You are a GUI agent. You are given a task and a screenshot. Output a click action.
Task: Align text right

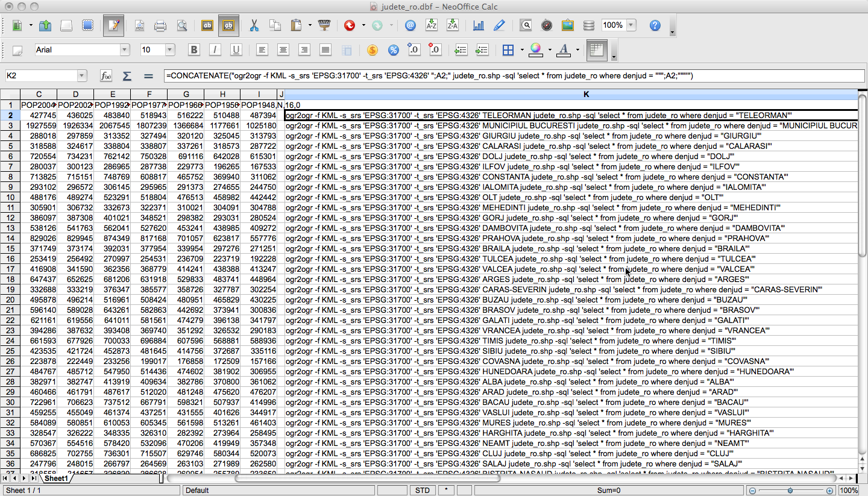[304, 50]
